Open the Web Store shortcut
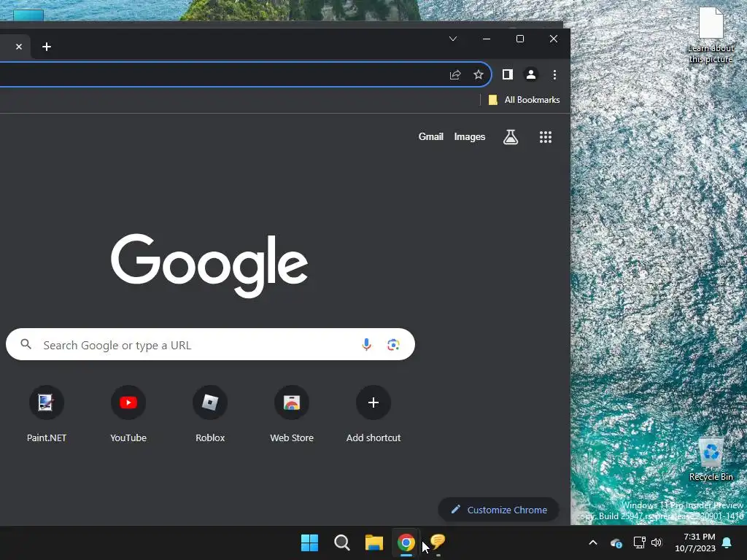Viewport: 747px width, 560px height. coord(292,414)
